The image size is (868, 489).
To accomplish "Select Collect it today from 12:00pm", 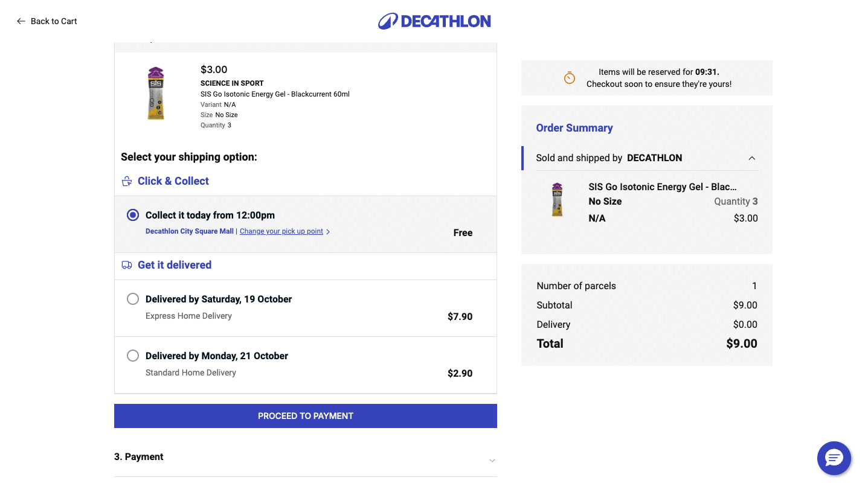I will (x=133, y=215).
